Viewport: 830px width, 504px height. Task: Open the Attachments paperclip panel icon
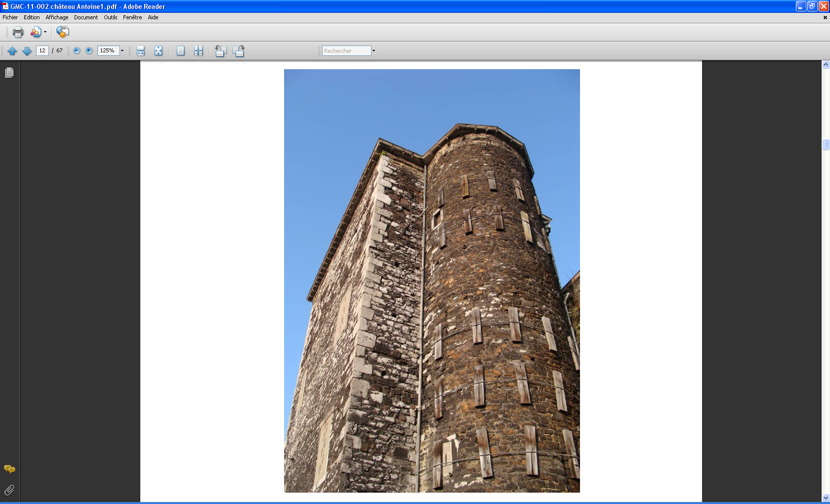click(x=9, y=490)
